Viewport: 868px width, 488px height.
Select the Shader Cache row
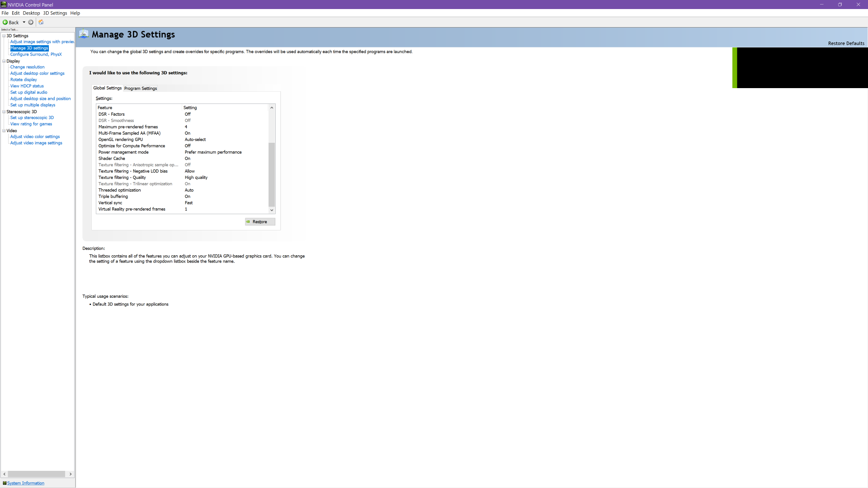[x=183, y=159]
